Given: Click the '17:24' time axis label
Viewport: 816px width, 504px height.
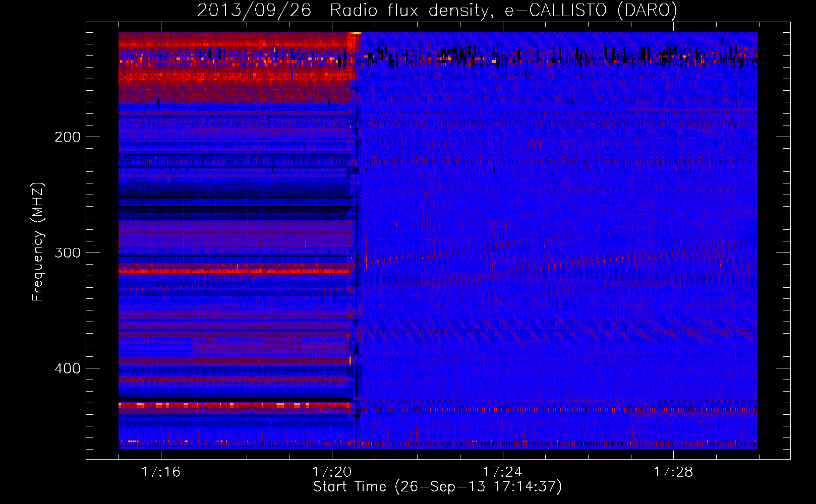Looking at the screenshot, I should pyautogui.click(x=502, y=472).
